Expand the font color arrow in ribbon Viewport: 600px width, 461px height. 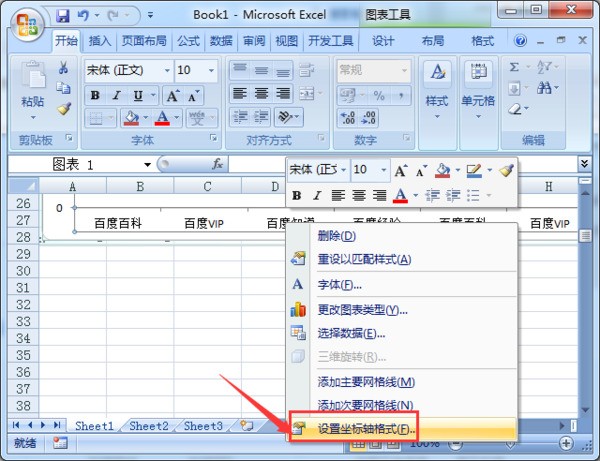pyautogui.click(x=176, y=118)
